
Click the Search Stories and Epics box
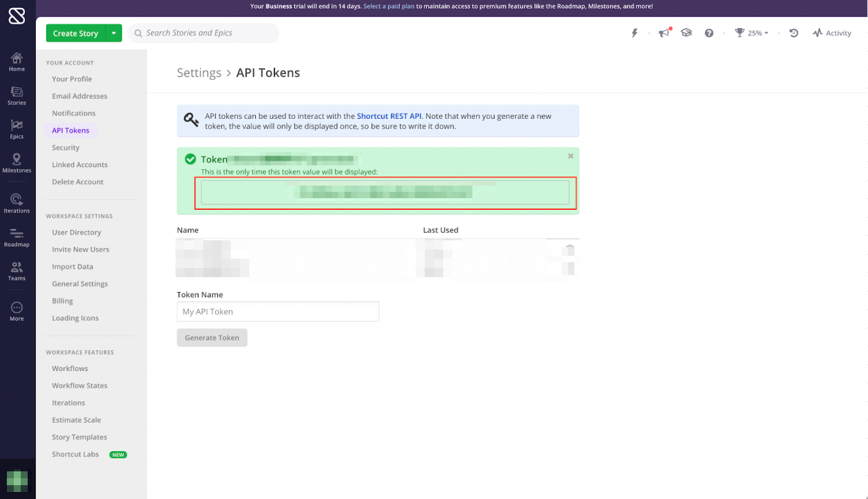[204, 33]
